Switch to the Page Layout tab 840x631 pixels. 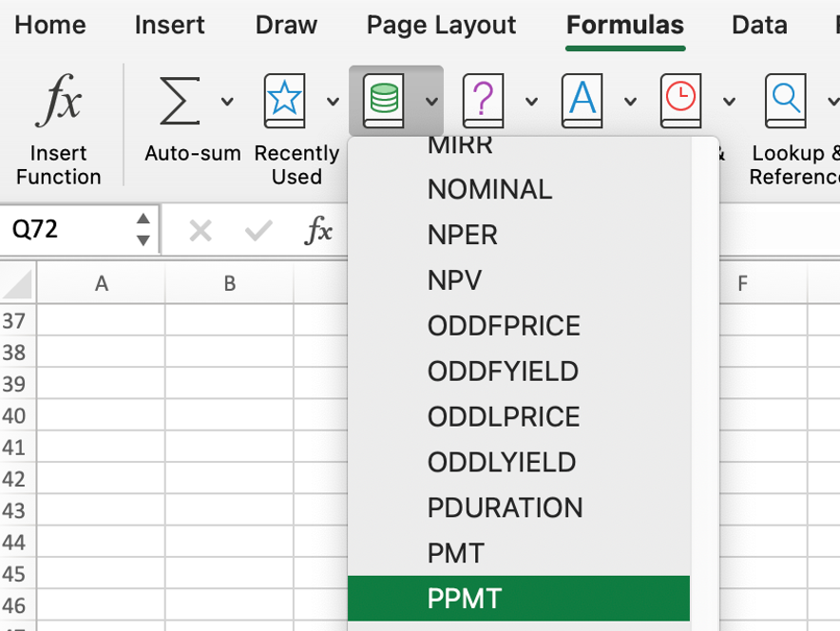click(x=441, y=26)
